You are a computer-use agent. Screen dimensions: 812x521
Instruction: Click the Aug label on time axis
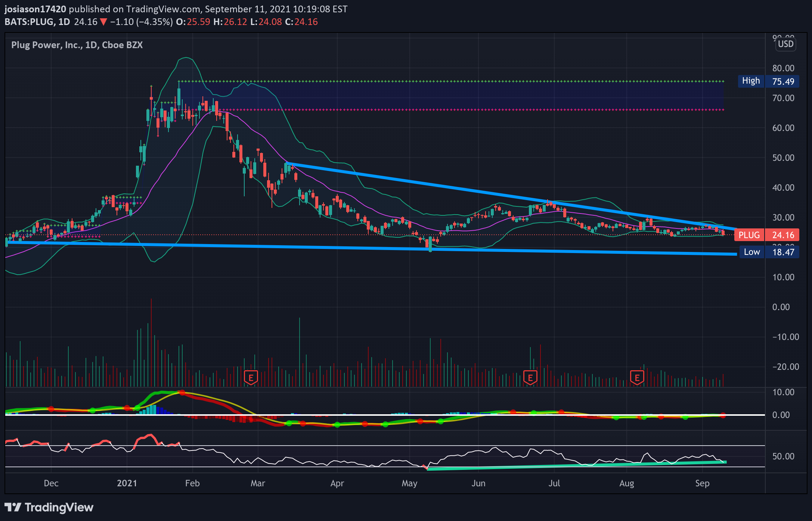coord(627,483)
